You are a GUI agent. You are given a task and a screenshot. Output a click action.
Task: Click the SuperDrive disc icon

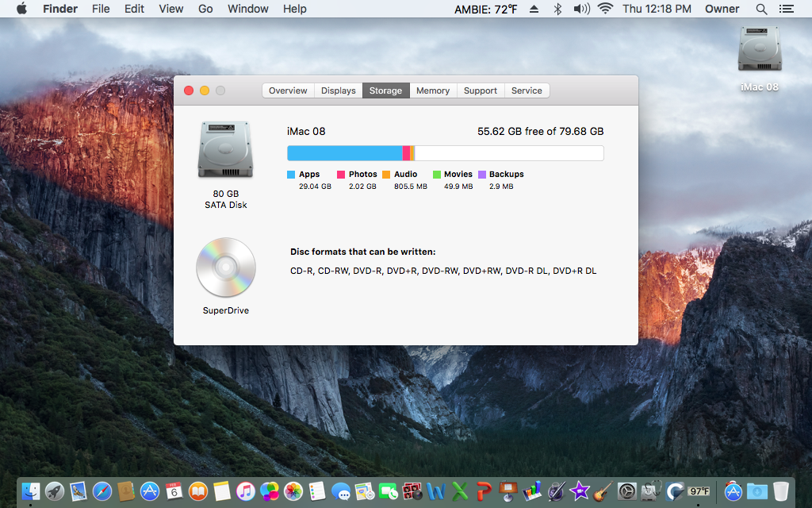point(226,267)
